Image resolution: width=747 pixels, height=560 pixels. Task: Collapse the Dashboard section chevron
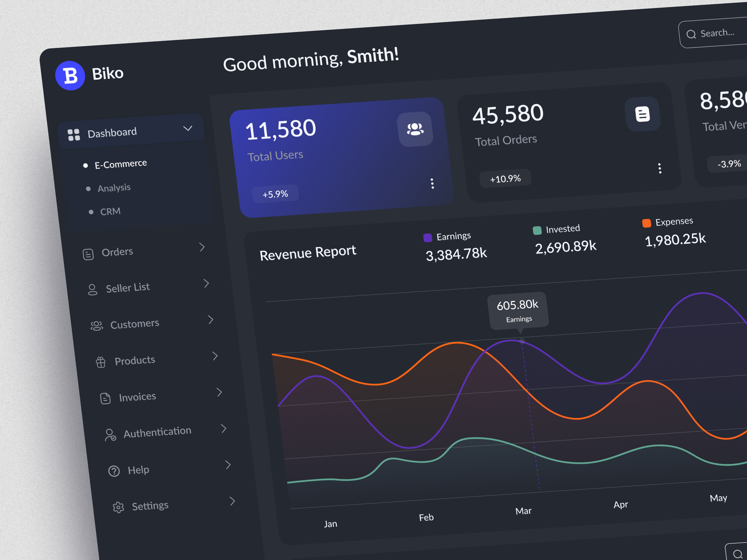188,128
